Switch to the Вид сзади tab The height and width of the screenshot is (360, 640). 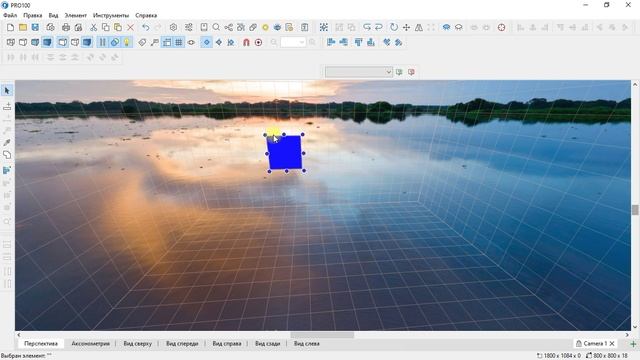[268, 344]
